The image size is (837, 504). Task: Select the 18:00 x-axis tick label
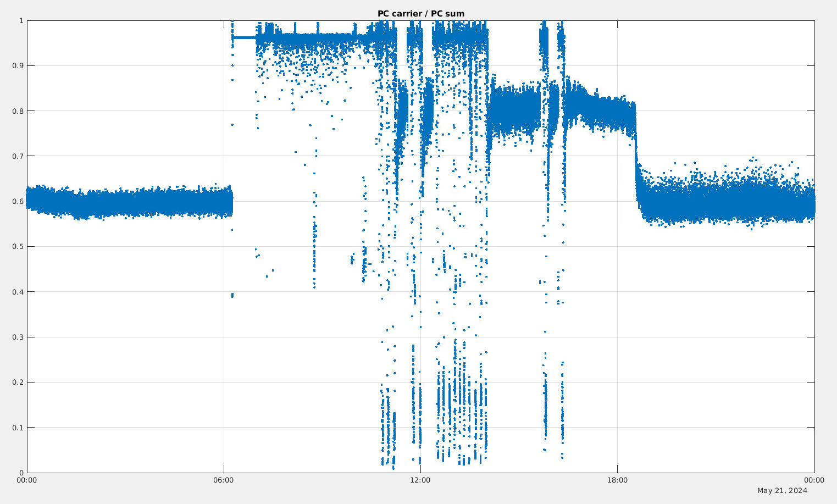[x=617, y=480]
